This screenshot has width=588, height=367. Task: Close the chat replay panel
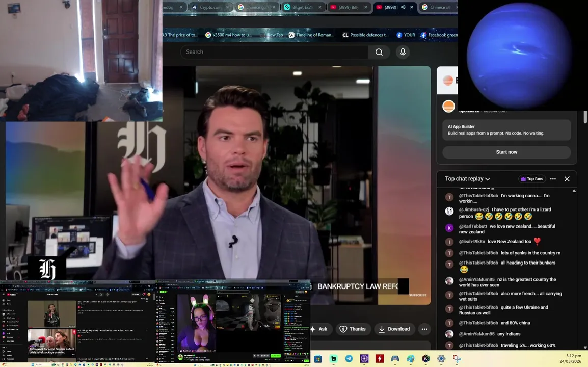click(x=567, y=179)
